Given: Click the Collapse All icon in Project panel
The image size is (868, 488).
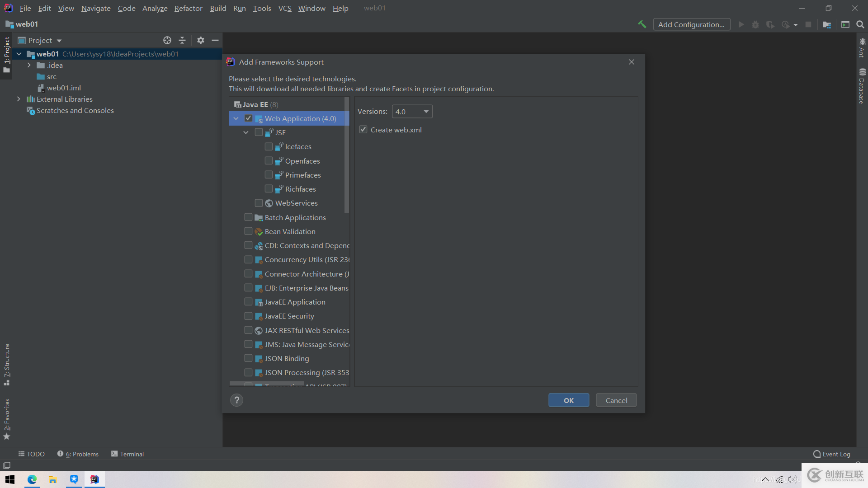Looking at the screenshot, I should (182, 40).
